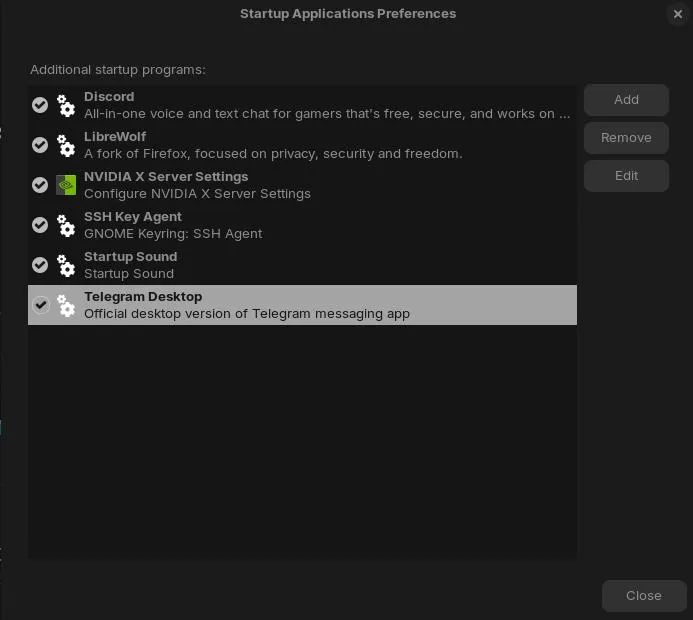Select the Startup Sound bold title
693x620 pixels.
131,257
